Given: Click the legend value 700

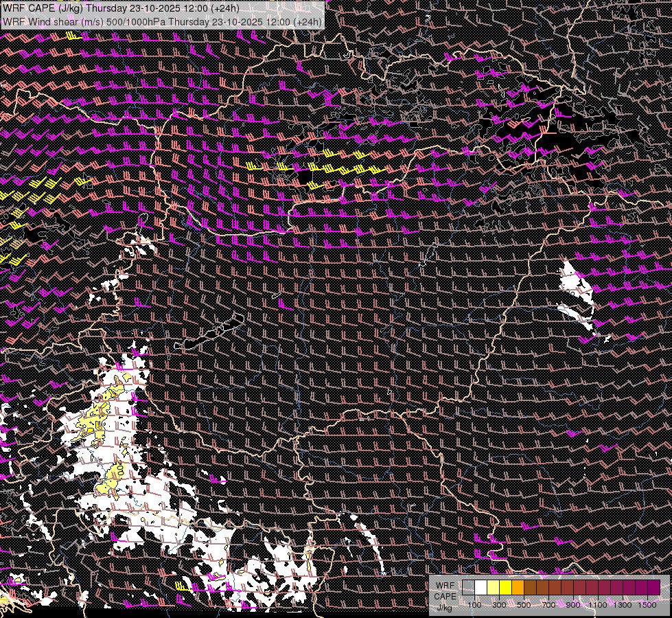Looking at the screenshot, I should [x=548, y=605].
